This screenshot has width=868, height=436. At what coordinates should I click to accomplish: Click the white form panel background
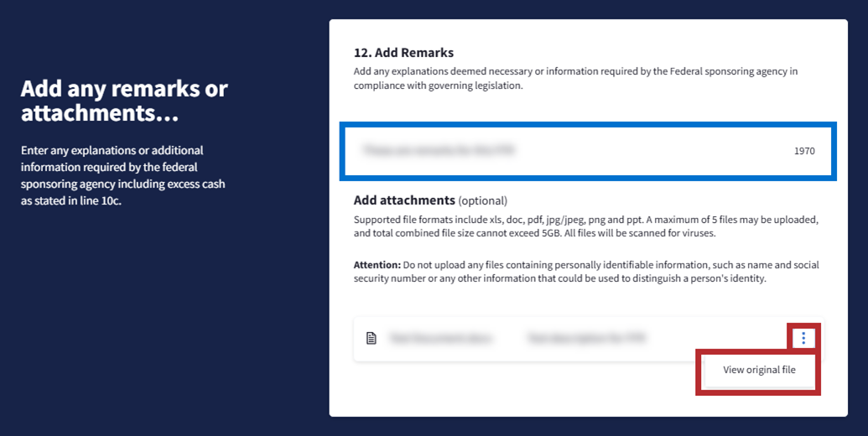[x=587, y=394]
